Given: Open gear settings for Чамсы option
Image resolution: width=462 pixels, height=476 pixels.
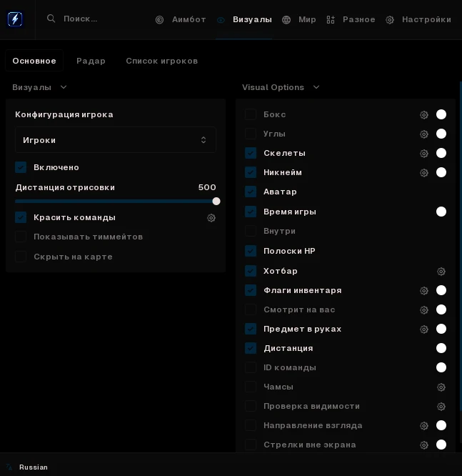Looking at the screenshot, I should (x=441, y=387).
